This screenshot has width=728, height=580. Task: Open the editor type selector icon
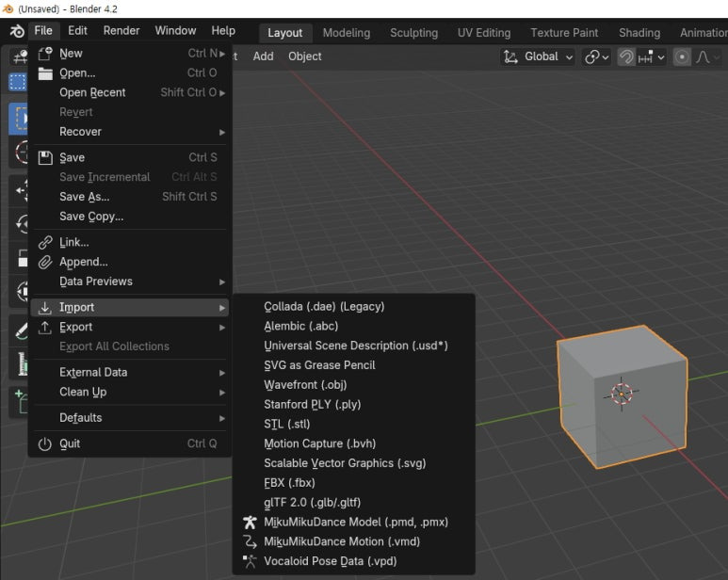(20, 56)
